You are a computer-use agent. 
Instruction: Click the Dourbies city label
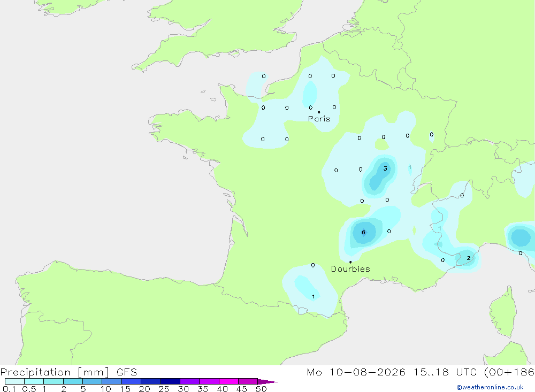(x=350, y=269)
